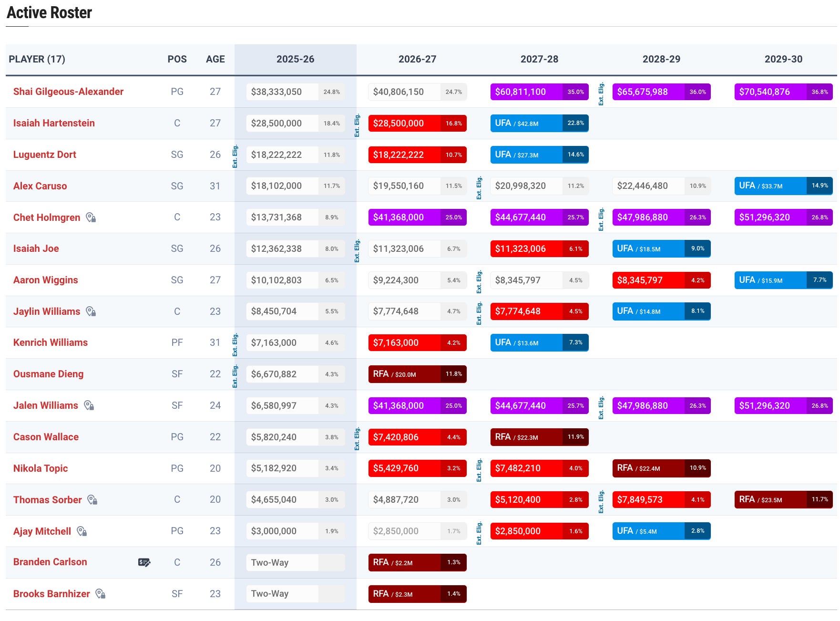
Task: Click the location-lock icon next to Brooks Barnhizer
Action: [100, 594]
